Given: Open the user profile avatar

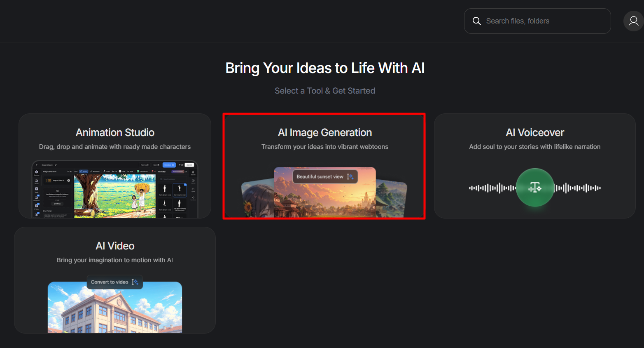Looking at the screenshot, I should [634, 21].
